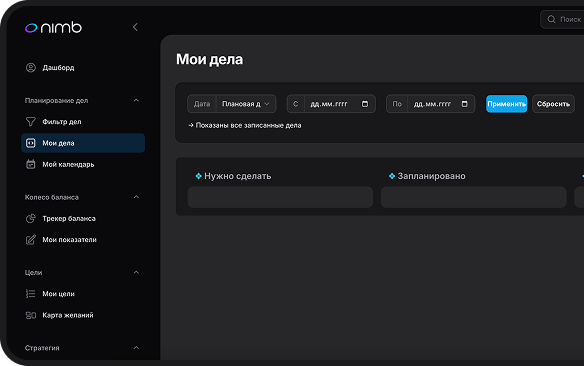Click the nimb logo
The height and width of the screenshot is (366, 584).
(53, 28)
